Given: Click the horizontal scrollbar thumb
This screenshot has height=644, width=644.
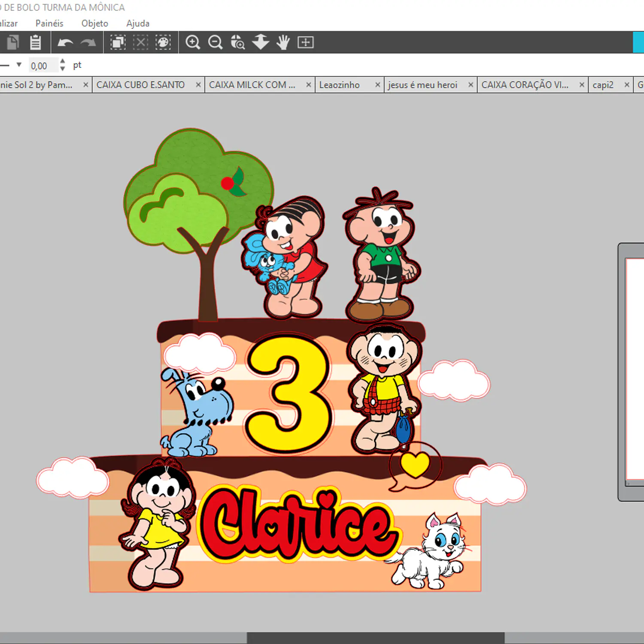Looking at the screenshot, I should 376,638.
